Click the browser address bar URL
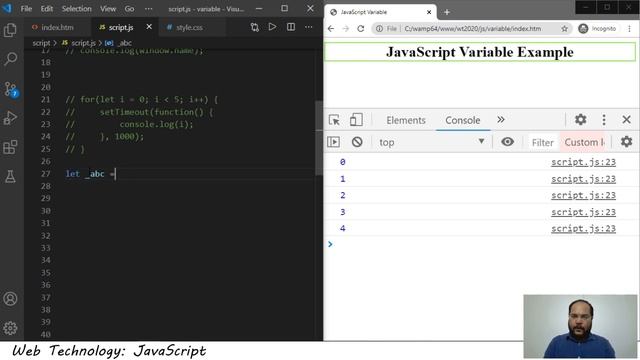Image resolution: width=640 pixels, height=360 pixels. [473, 29]
